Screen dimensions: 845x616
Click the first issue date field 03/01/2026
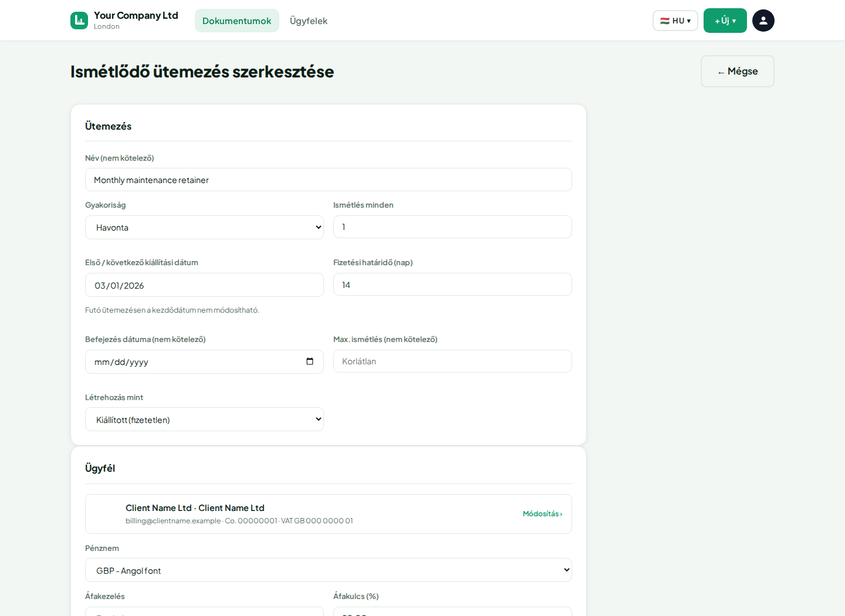tap(204, 285)
